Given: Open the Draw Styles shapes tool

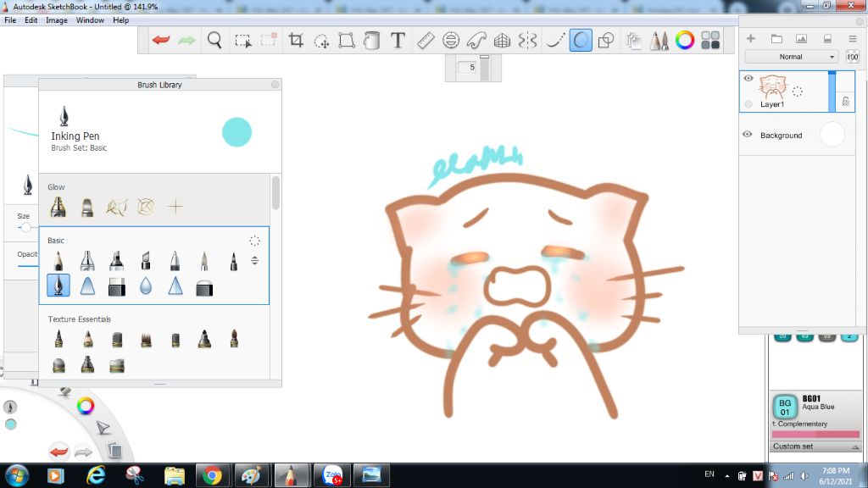Looking at the screenshot, I should (x=606, y=41).
